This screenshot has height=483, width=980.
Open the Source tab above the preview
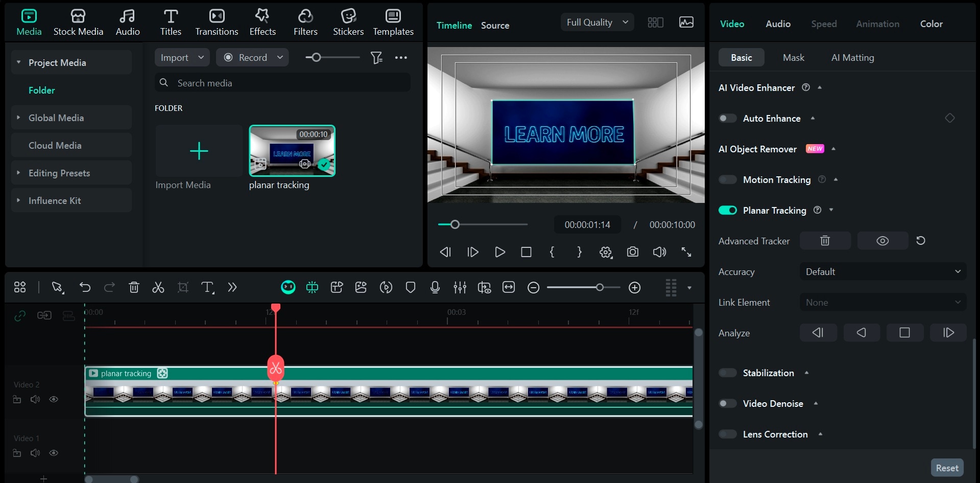pos(494,25)
